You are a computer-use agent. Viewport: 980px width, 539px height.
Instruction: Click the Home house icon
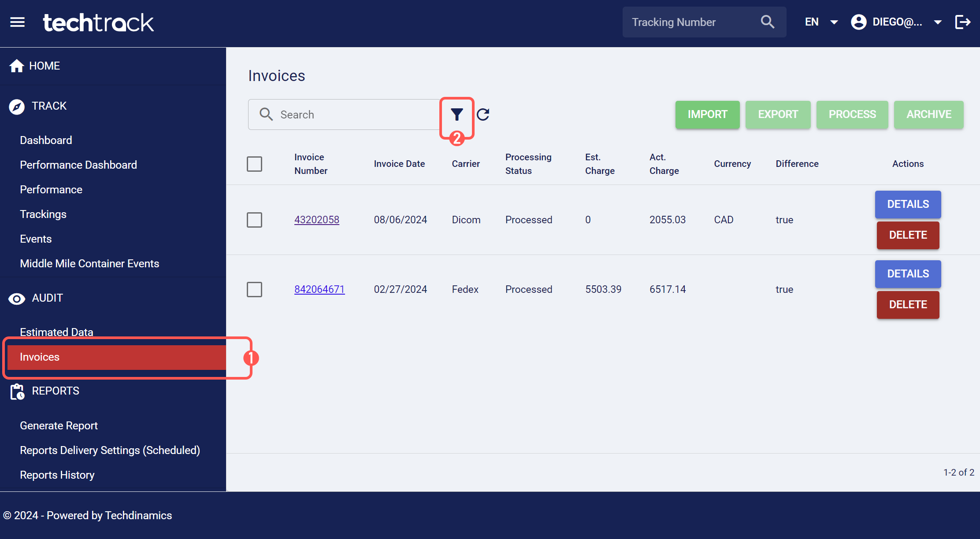[17, 66]
